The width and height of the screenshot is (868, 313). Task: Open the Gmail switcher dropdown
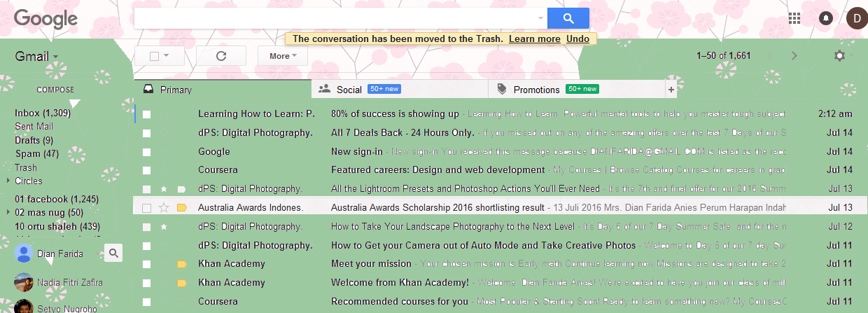tap(36, 57)
